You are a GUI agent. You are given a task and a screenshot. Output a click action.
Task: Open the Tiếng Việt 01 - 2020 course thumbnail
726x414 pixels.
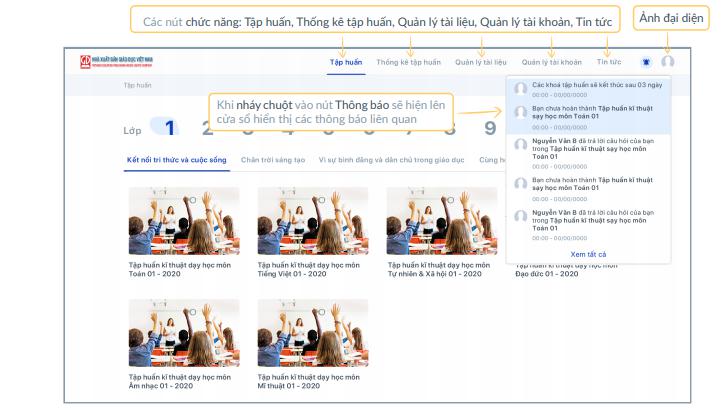pyautogui.click(x=313, y=221)
